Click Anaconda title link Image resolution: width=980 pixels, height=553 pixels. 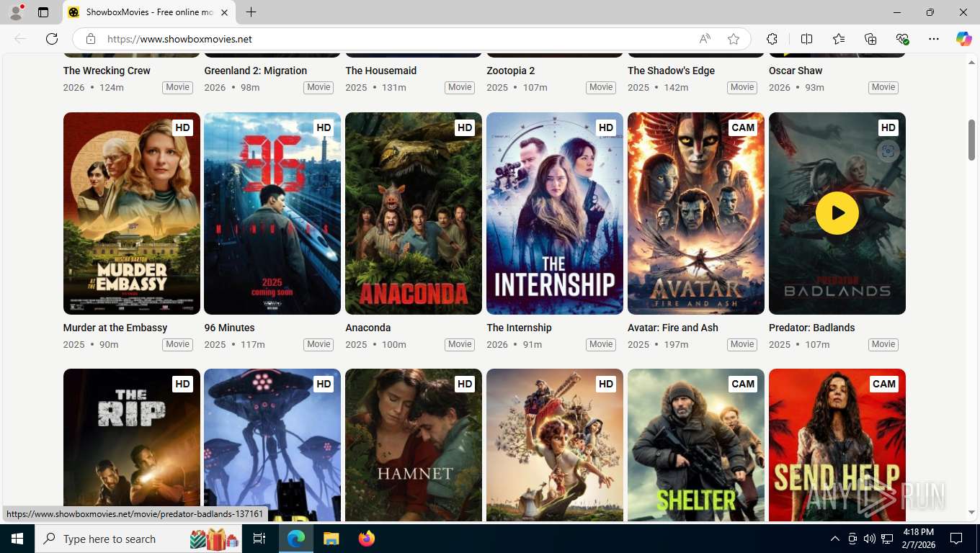[x=368, y=328]
